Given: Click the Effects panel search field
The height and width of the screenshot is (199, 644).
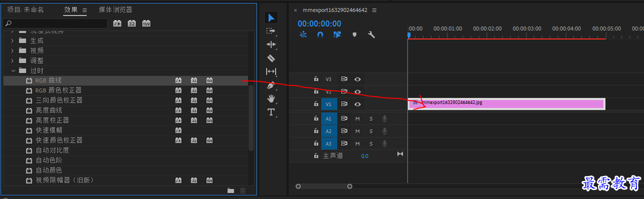Looking at the screenshot, I should pyautogui.click(x=55, y=23).
